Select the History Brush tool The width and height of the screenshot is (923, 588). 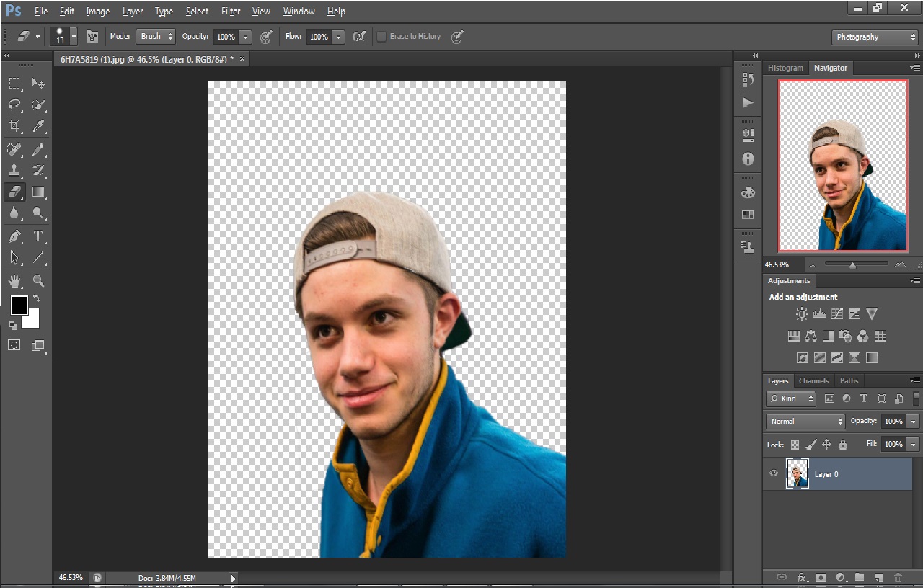pos(38,171)
